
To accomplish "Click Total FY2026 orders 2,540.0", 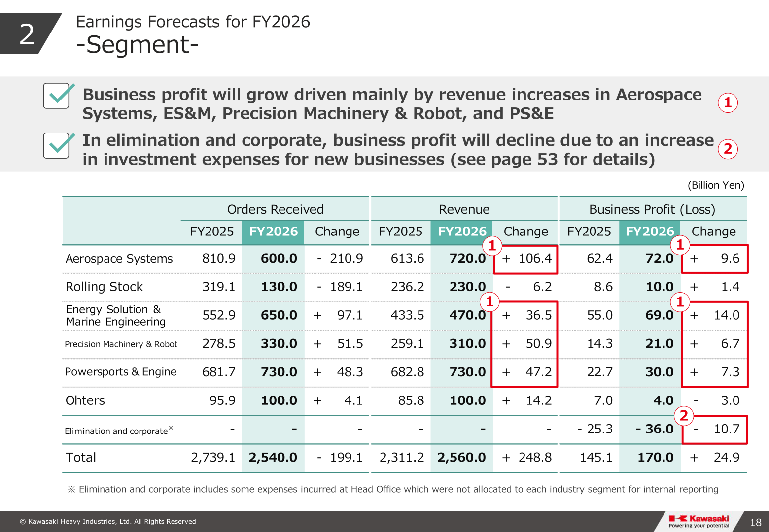I will pos(273,458).
